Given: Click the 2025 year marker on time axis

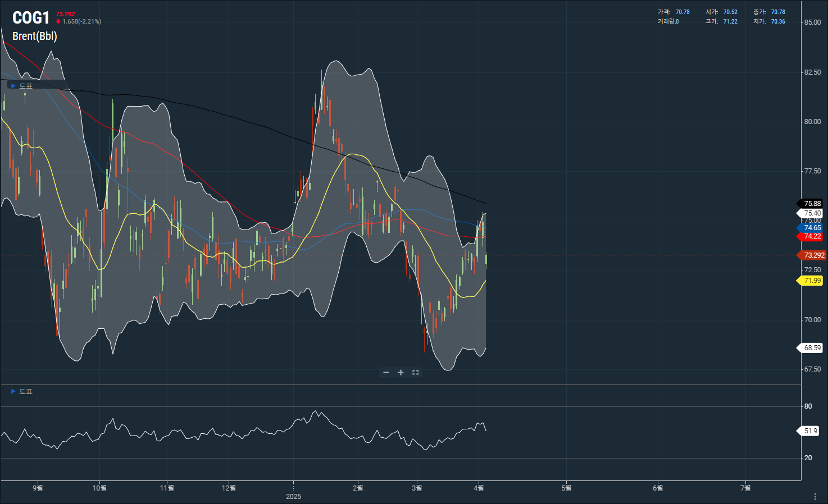Looking at the screenshot, I should [293, 497].
